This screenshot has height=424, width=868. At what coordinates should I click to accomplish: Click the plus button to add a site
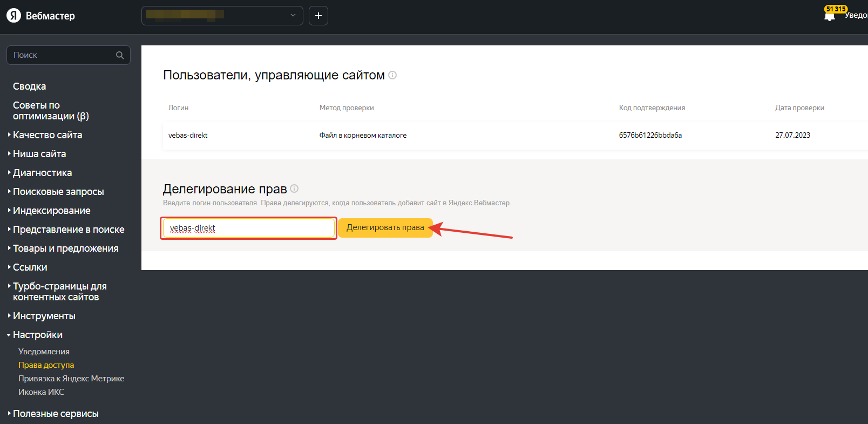[x=318, y=16]
